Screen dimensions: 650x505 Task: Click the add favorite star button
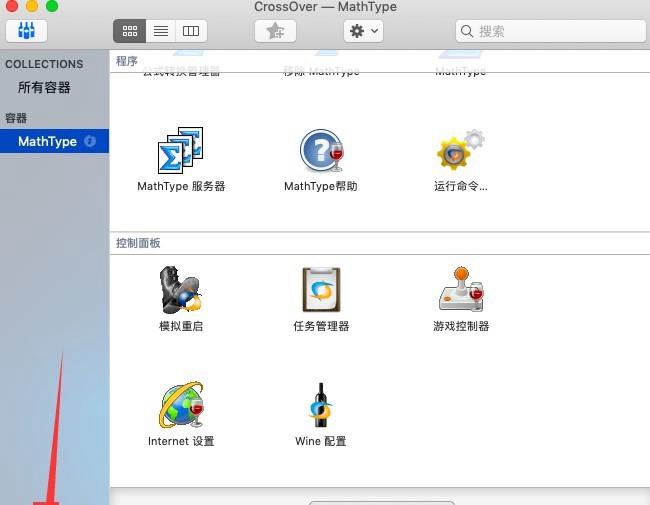tap(275, 31)
